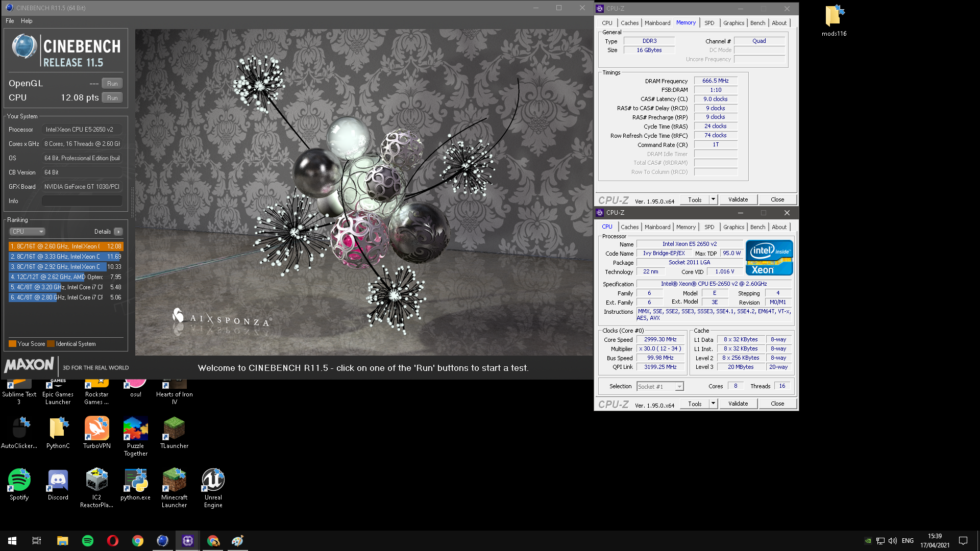
Task: Open the Epic Games Launcher shortcut
Action: [58, 393]
